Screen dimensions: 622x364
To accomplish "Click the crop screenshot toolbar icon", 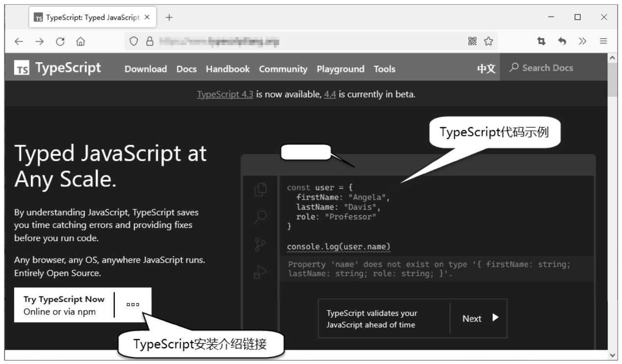I will pos(542,42).
